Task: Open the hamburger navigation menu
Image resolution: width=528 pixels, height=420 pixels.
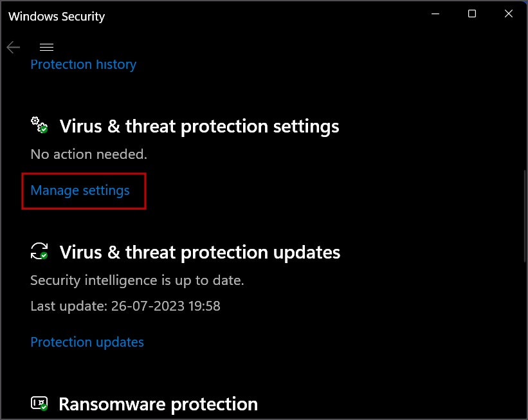Action: pos(46,47)
